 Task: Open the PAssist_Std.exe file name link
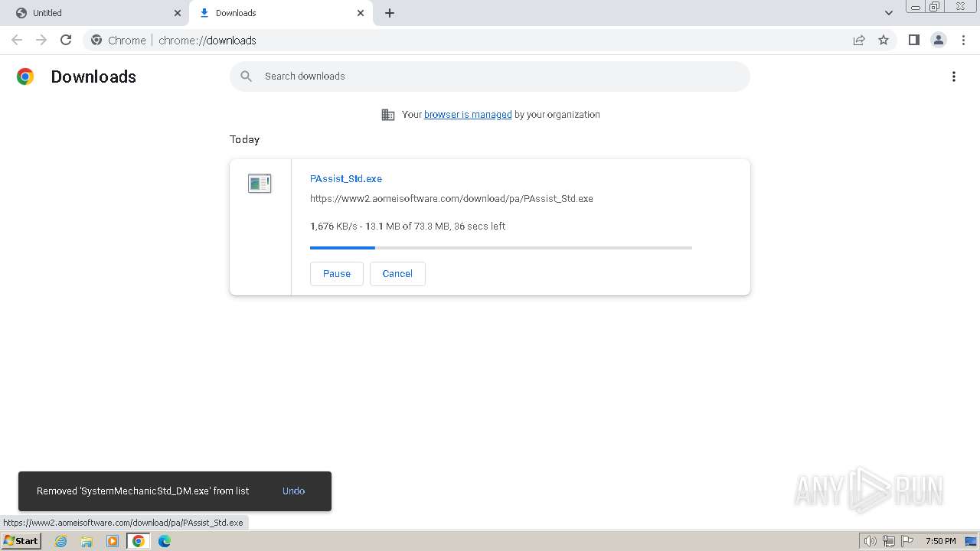click(x=346, y=178)
